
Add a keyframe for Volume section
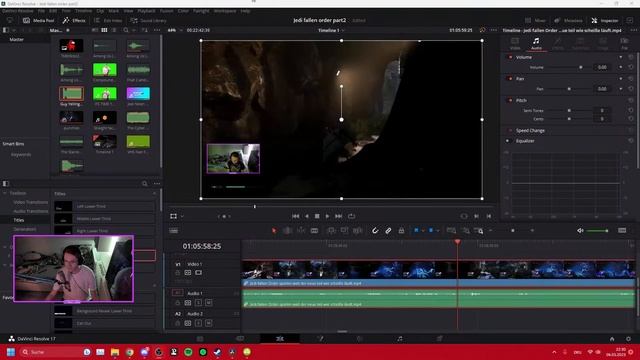click(621, 57)
